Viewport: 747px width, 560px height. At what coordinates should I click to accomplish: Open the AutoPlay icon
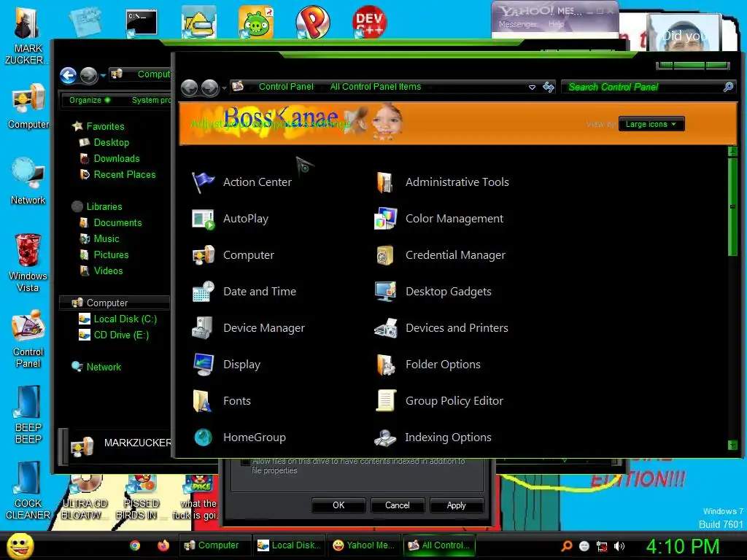(203, 219)
